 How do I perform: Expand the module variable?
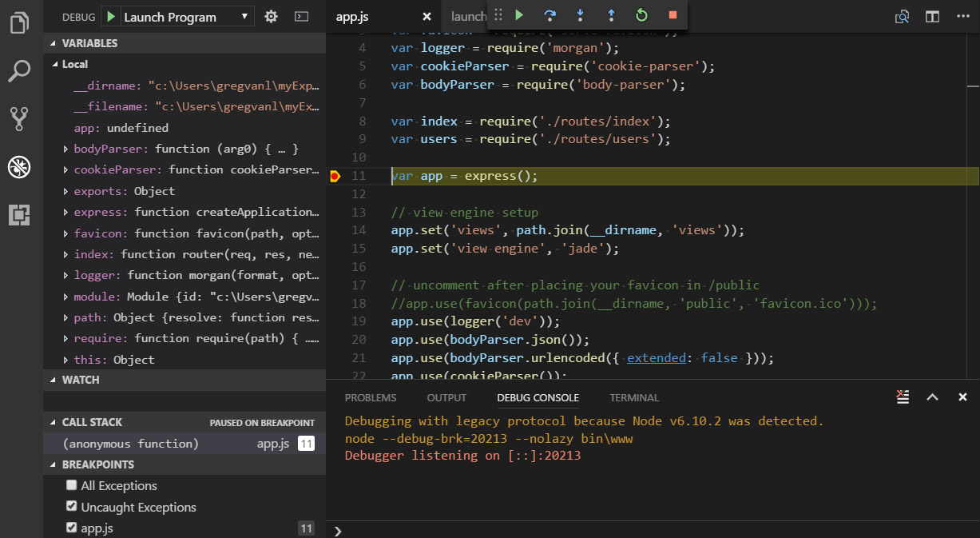click(65, 297)
